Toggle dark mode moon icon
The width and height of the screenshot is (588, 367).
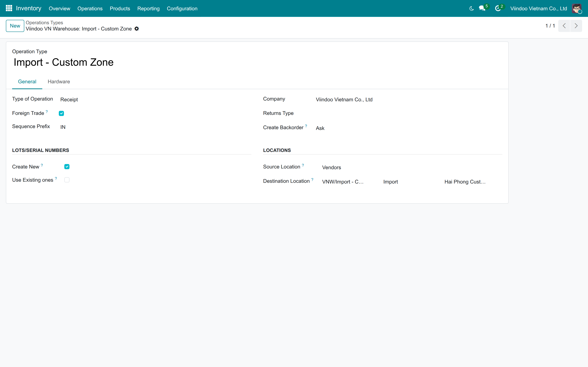[471, 8]
